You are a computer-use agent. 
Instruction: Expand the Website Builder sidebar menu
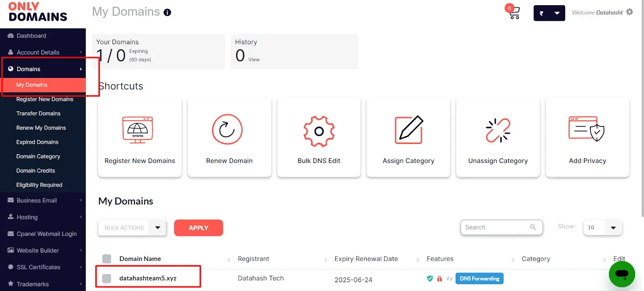[x=43, y=250]
